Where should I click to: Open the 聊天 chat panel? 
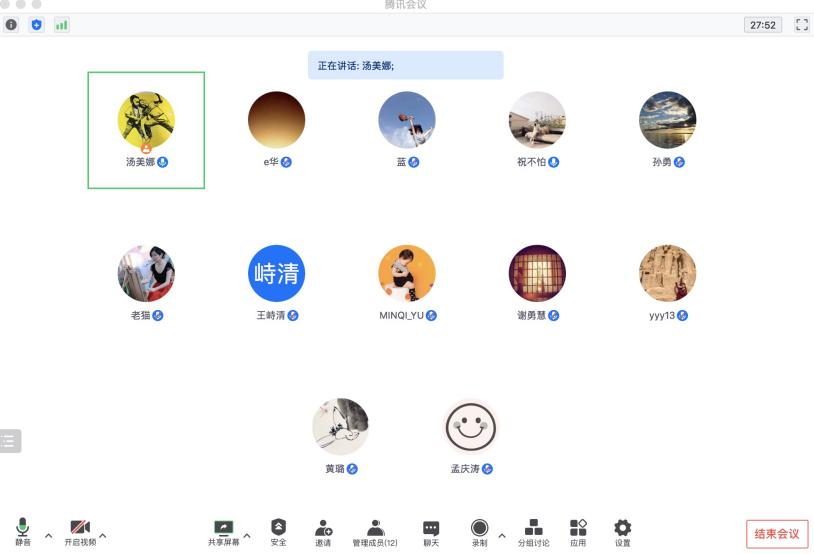[431, 531]
